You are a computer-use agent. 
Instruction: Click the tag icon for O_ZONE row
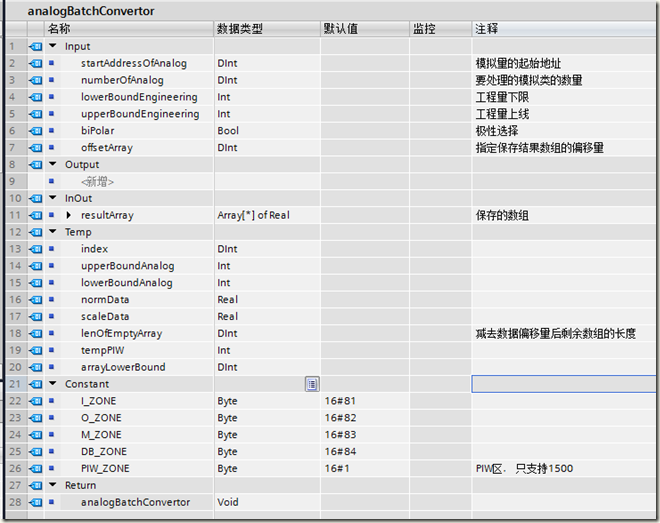tap(36, 417)
